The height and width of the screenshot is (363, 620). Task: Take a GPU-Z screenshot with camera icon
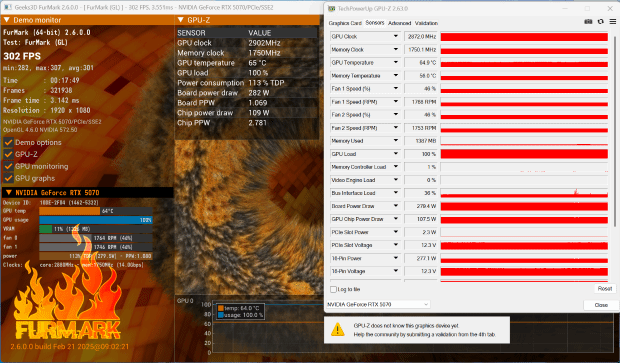[x=588, y=22]
